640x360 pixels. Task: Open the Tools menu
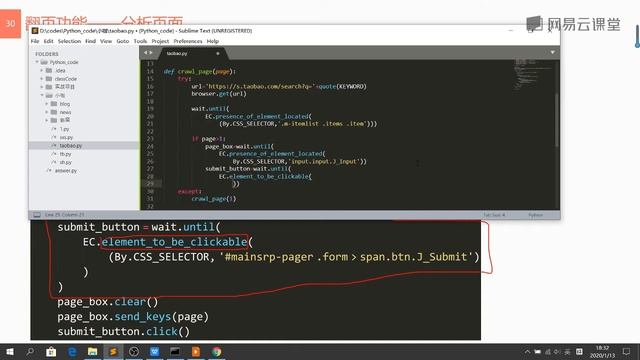click(x=140, y=41)
